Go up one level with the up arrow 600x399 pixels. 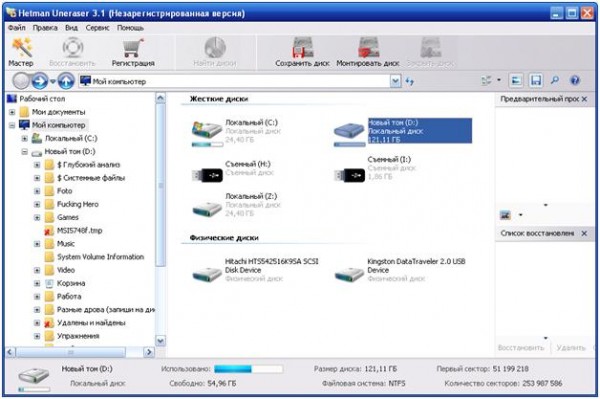point(66,81)
